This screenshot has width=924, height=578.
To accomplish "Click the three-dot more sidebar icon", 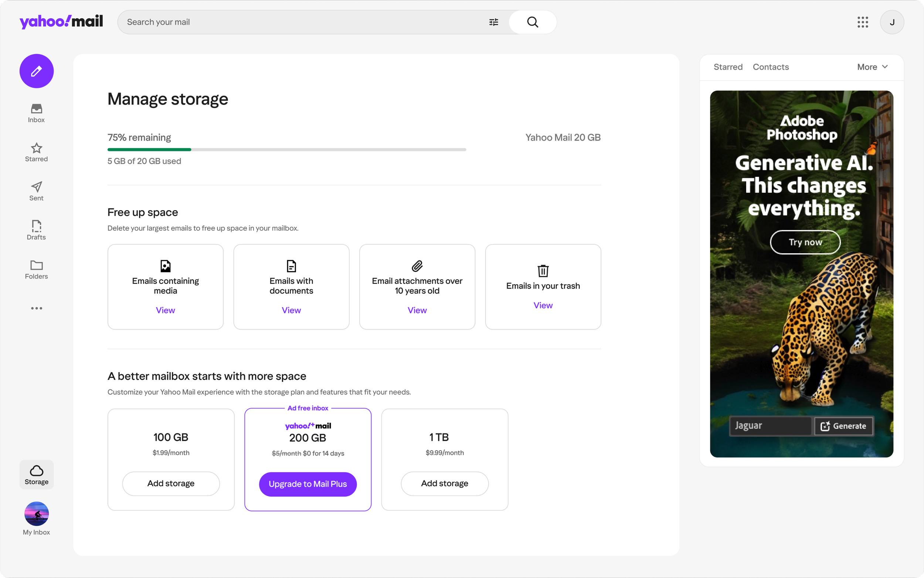I will (36, 308).
